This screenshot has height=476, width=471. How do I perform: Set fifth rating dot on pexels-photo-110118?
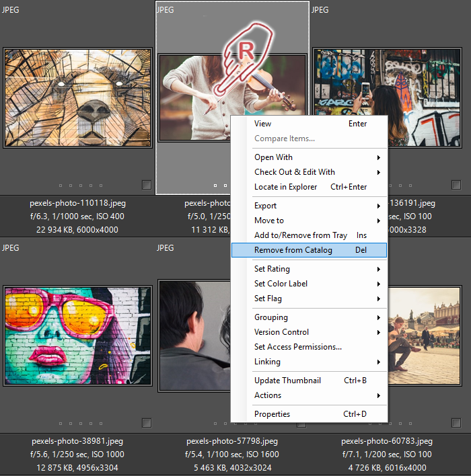coord(101,186)
